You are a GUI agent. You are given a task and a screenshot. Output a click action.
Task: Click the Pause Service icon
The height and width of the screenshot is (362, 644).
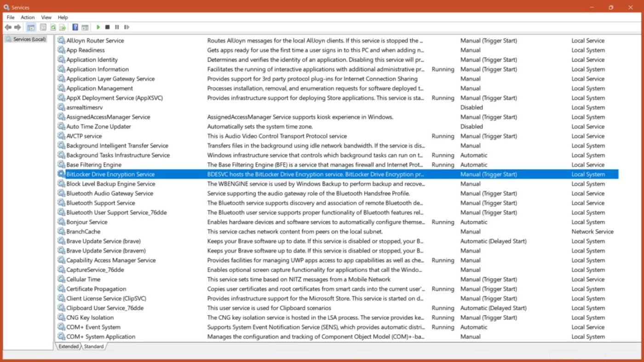click(117, 28)
